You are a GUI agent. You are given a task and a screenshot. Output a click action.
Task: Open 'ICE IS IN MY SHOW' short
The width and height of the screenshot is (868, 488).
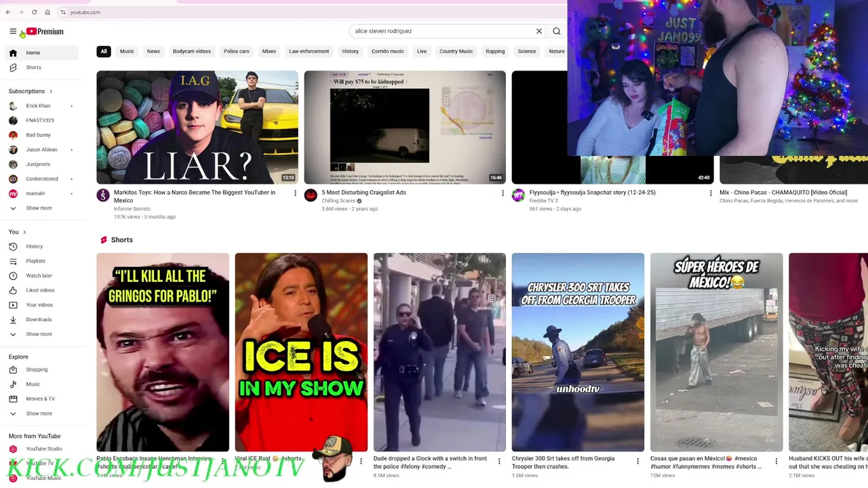(x=301, y=352)
